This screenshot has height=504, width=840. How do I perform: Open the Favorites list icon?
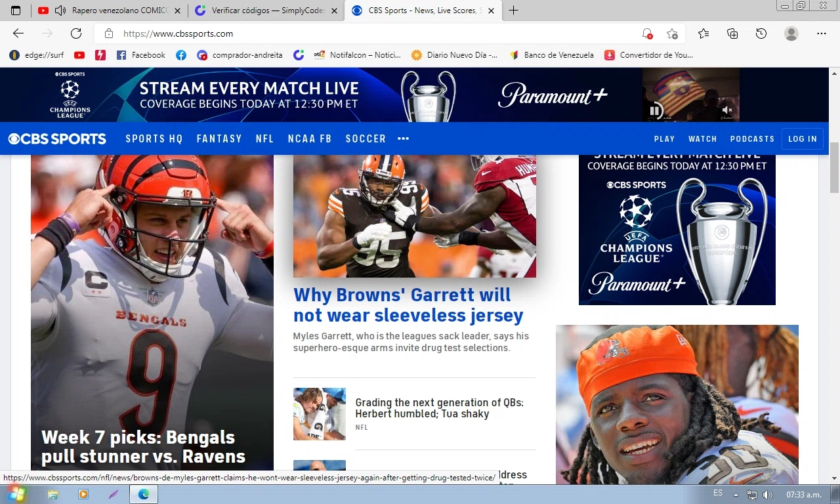coord(703,33)
